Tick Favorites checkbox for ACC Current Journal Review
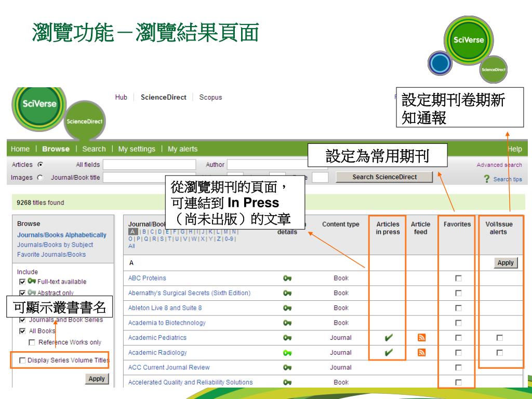The height and width of the screenshot is (399, 532). pos(458,367)
